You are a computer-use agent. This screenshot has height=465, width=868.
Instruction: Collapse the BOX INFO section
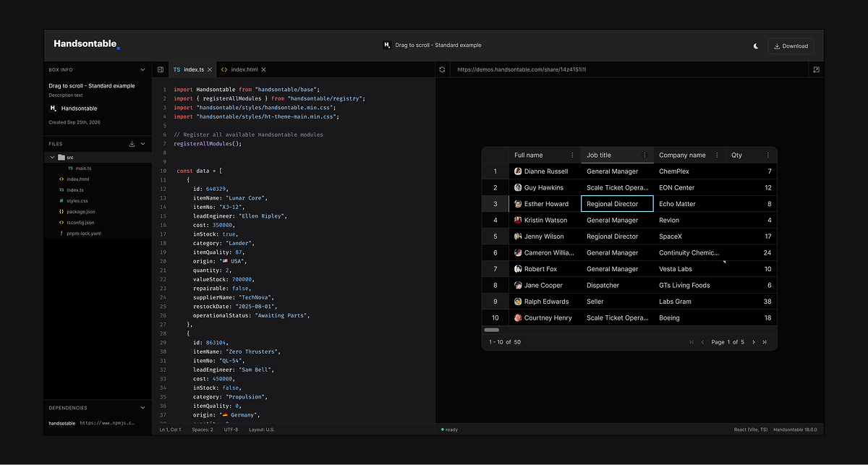(x=142, y=69)
